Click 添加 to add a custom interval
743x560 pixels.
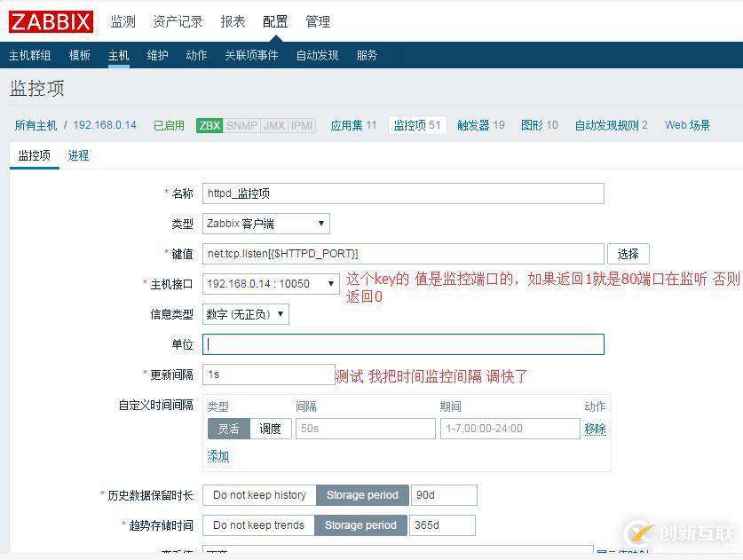tap(217, 455)
